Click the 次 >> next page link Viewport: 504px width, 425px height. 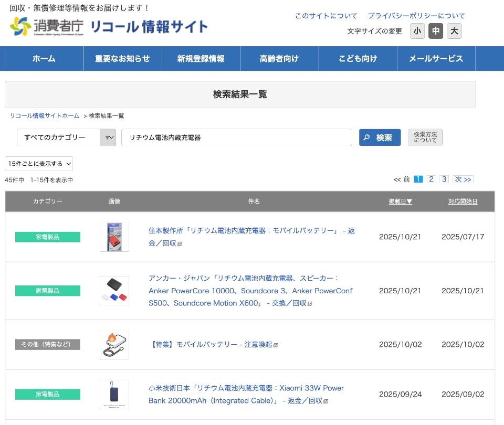[463, 179]
